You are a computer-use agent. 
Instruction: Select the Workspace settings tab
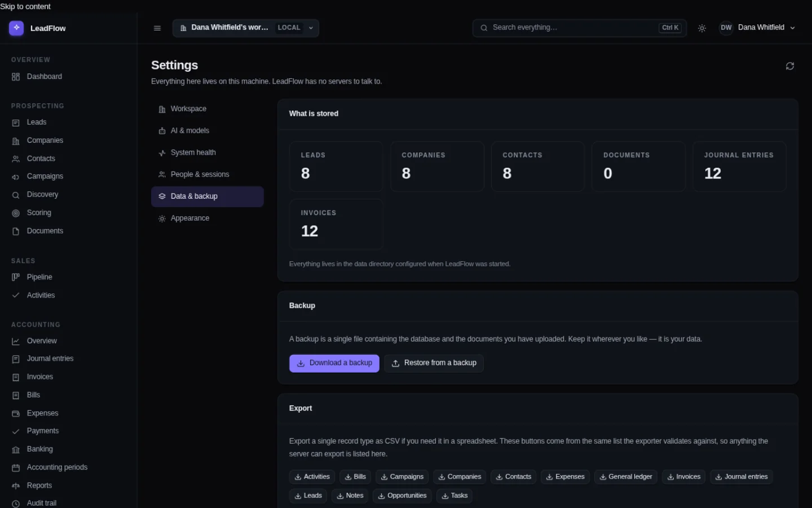click(x=208, y=109)
